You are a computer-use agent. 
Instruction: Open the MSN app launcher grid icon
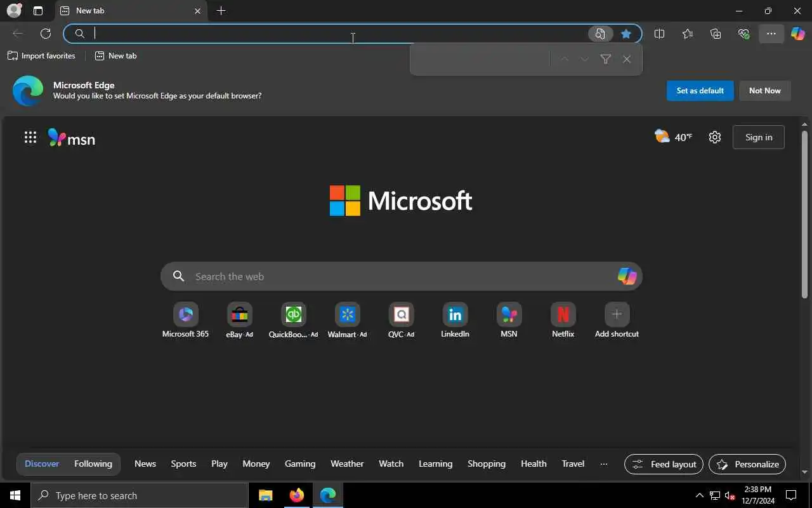[30, 137]
